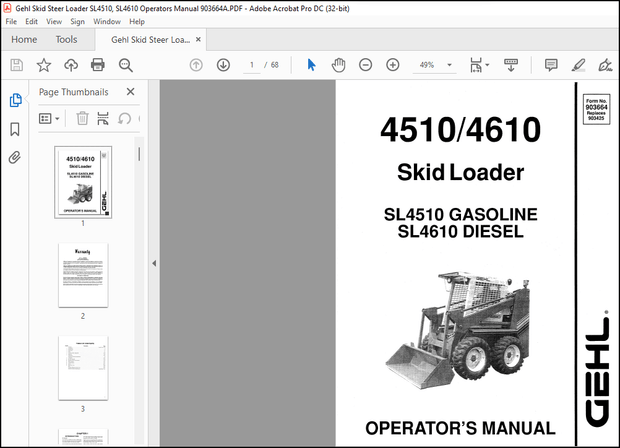Click the print pages icon in Thumbnails panel

click(x=103, y=118)
